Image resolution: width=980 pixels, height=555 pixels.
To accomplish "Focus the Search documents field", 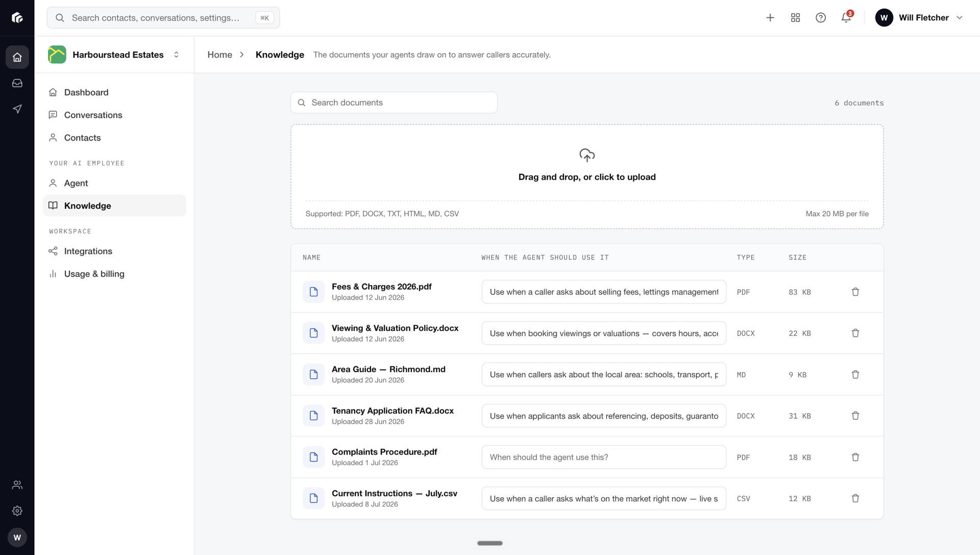I will coord(394,103).
